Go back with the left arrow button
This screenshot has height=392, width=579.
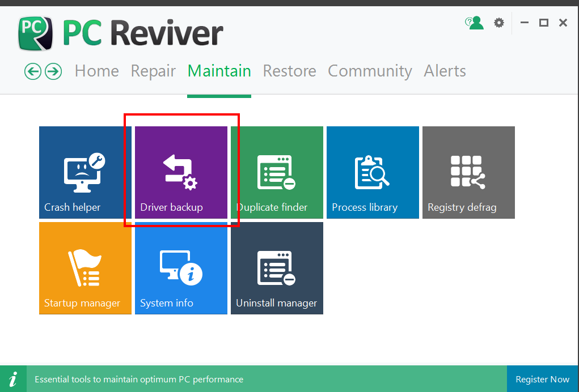click(33, 71)
